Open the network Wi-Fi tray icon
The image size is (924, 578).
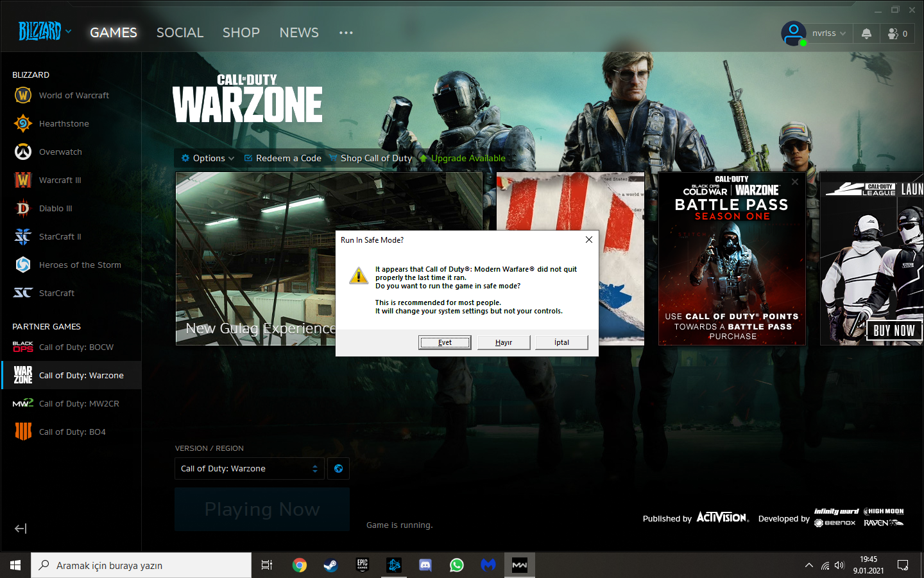[x=825, y=565]
